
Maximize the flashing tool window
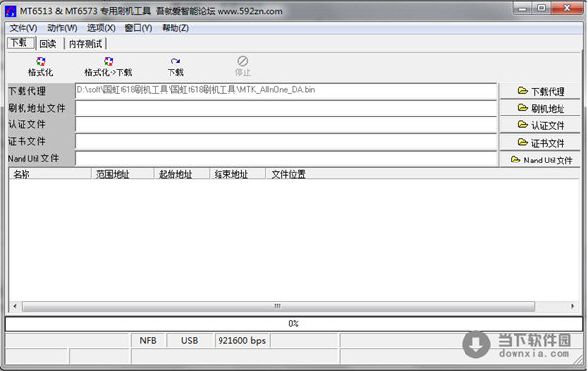(542, 8)
